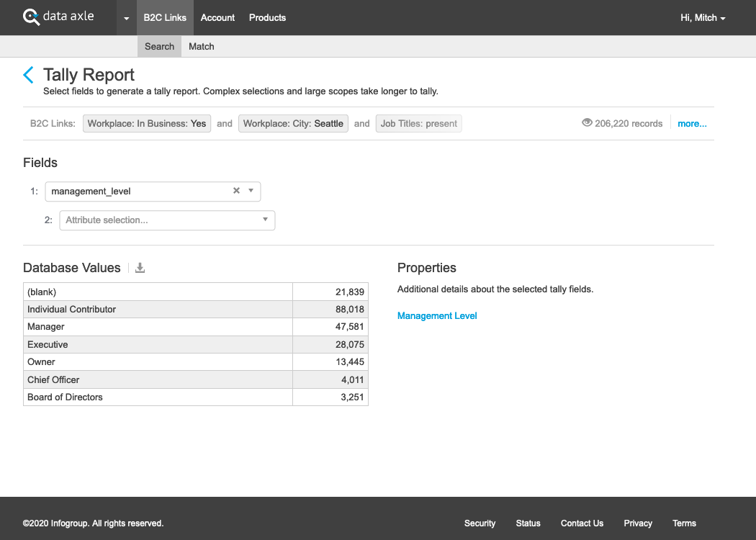Viewport: 756px width, 540px height.
Task: Open the B2C Links menu
Action: 165,17
